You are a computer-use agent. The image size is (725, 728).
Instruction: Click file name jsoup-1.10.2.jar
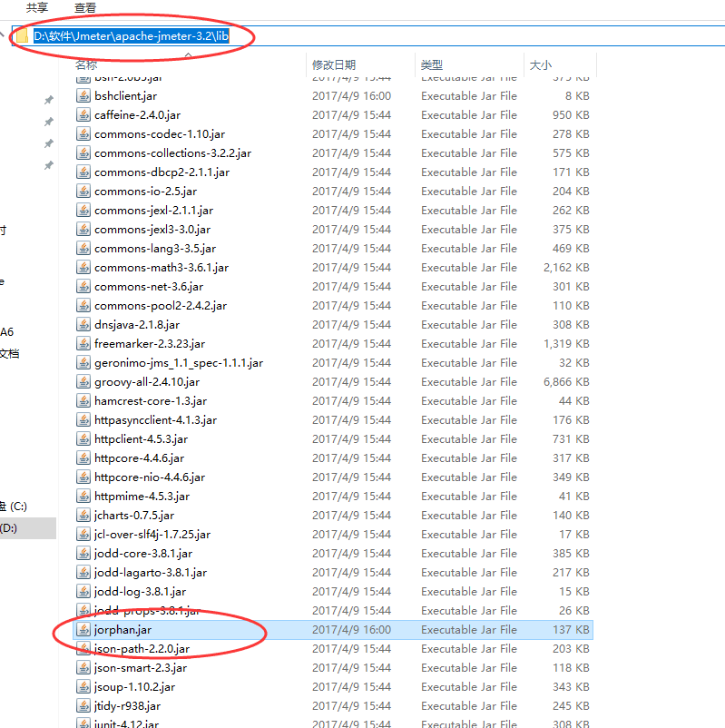pyautogui.click(x=134, y=686)
